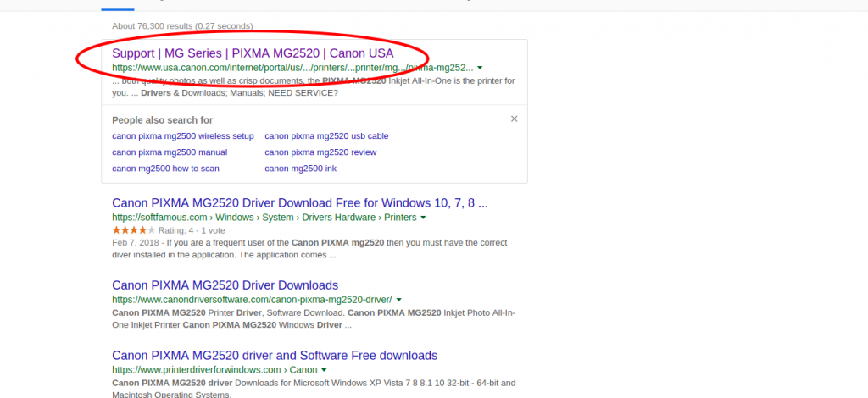Dismiss the People also search for box

[515, 119]
